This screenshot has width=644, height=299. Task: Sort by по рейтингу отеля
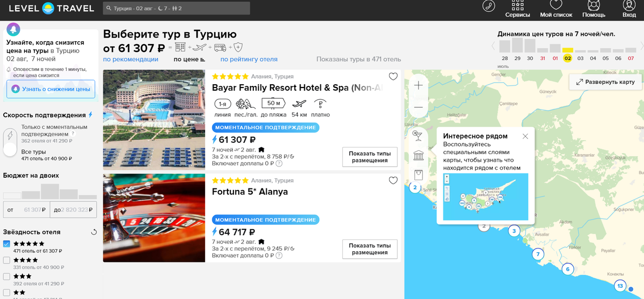coord(249,60)
